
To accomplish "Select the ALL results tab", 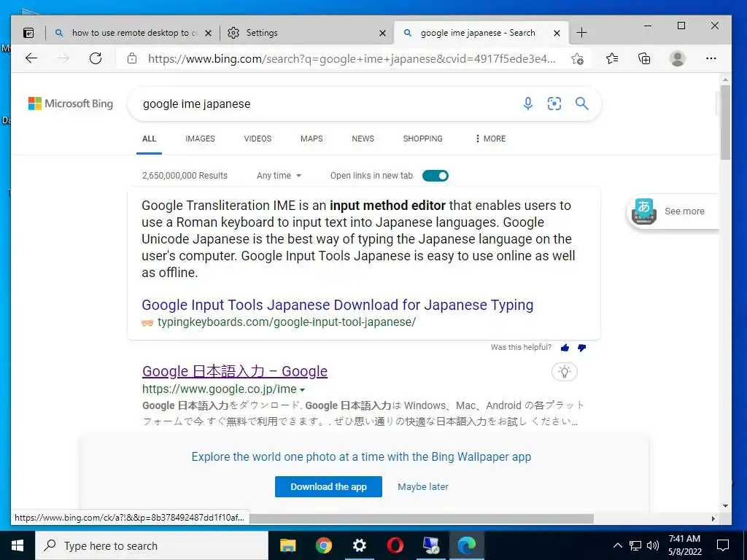I will pyautogui.click(x=149, y=139).
